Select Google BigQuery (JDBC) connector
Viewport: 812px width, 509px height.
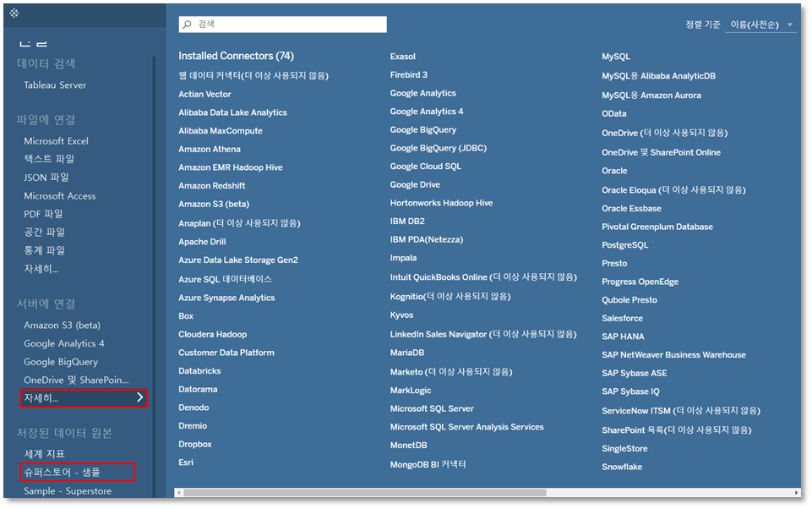pyautogui.click(x=438, y=148)
